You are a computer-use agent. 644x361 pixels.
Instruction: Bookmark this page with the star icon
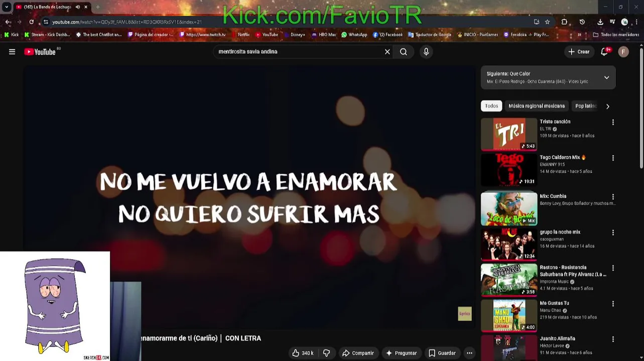(547, 22)
